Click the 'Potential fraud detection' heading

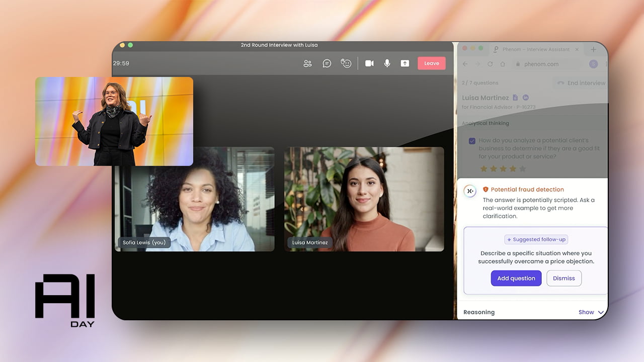[527, 190]
